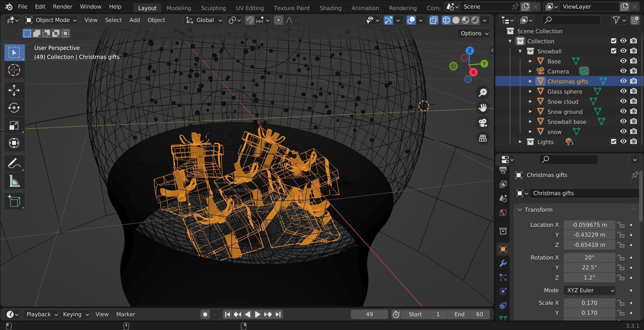This screenshot has width=644, height=330.
Task: Switch to solid viewport shading
Action: [456, 20]
